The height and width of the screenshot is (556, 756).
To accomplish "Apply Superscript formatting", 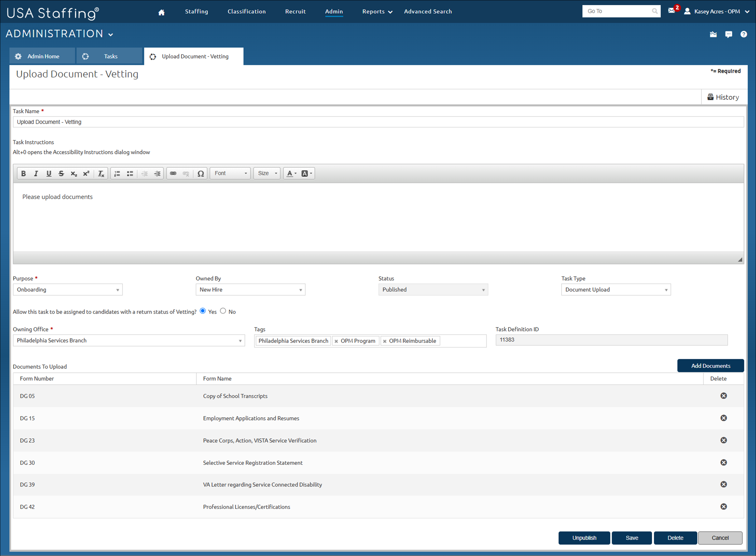I will 86,173.
